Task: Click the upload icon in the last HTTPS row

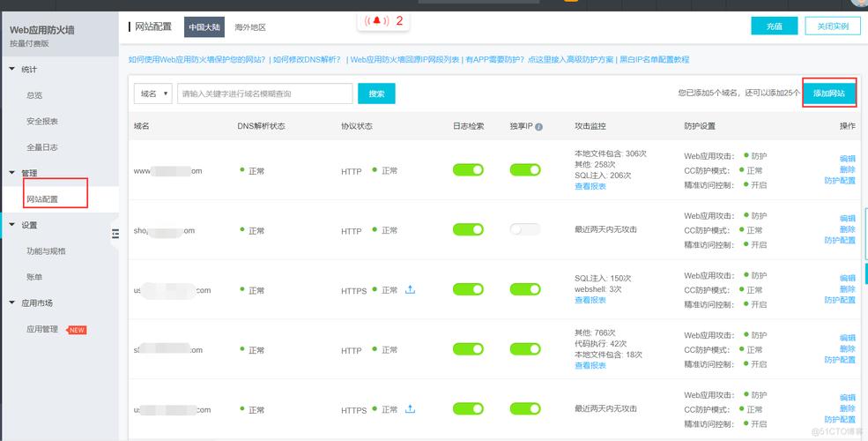Action: tap(410, 409)
